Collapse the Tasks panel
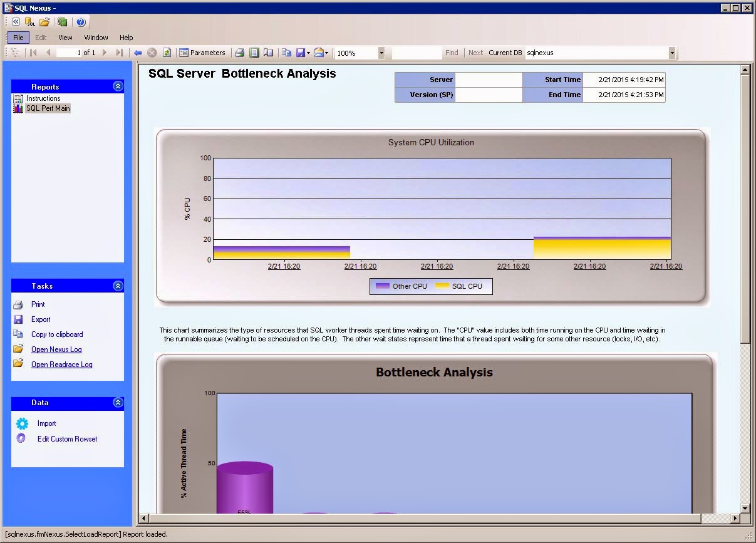The height and width of the screenshot is (543, 756). coord(118,286)
